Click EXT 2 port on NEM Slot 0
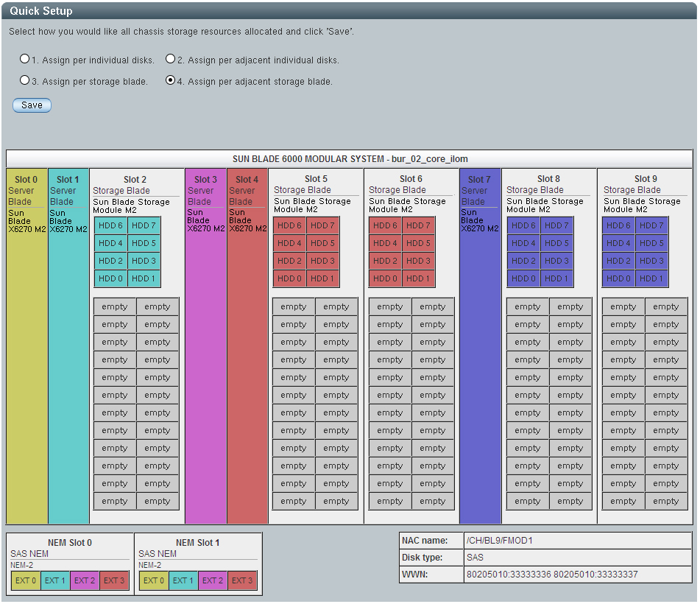Screen dimensions: 700x604 click(x=85, y=580)
